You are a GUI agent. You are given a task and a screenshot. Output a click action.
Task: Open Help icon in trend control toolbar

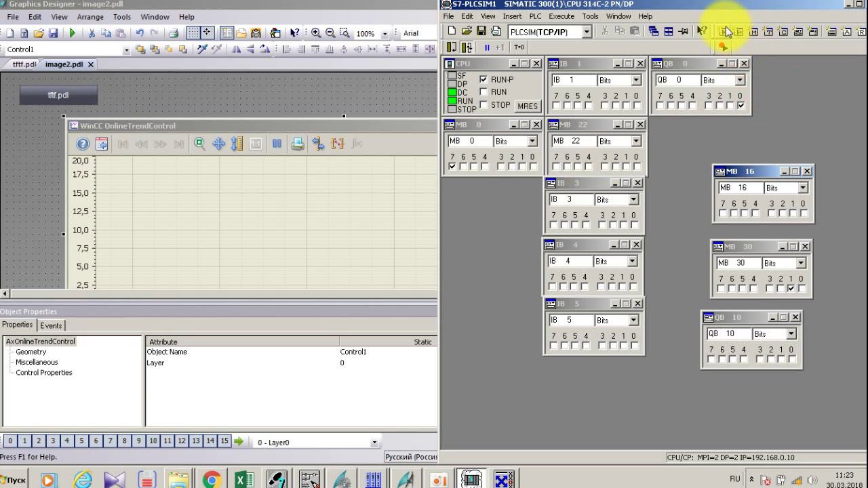pos(83,144)
